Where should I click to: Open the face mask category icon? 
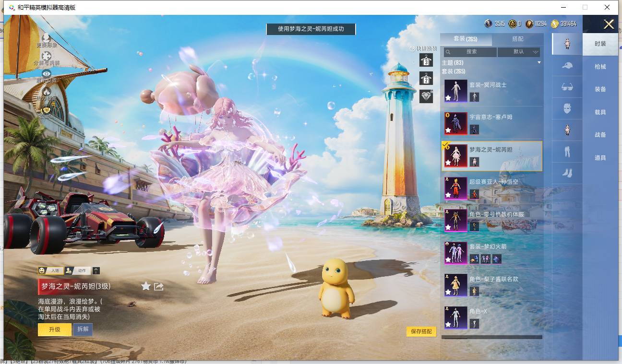pyautogui.click(x=567, y=108)
